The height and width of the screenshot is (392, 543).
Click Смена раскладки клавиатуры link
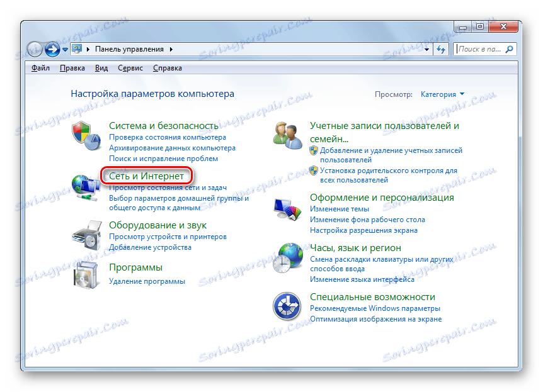[382, 264]
